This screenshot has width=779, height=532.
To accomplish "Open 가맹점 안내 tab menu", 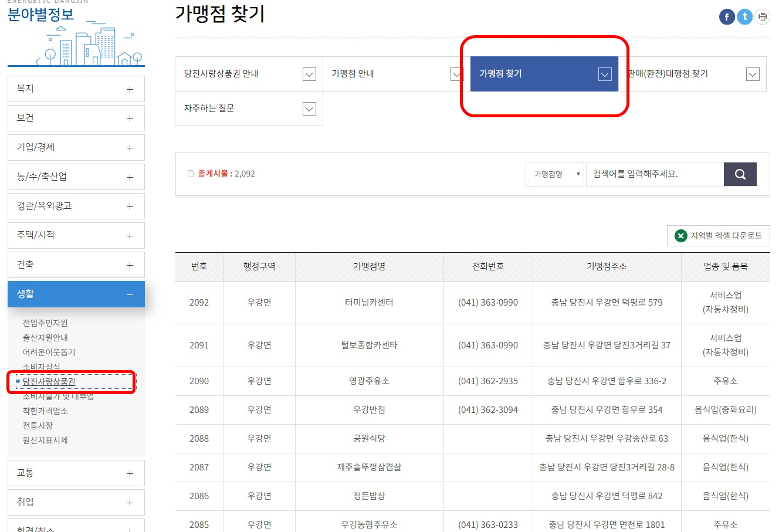I will [x=397, y=74].
